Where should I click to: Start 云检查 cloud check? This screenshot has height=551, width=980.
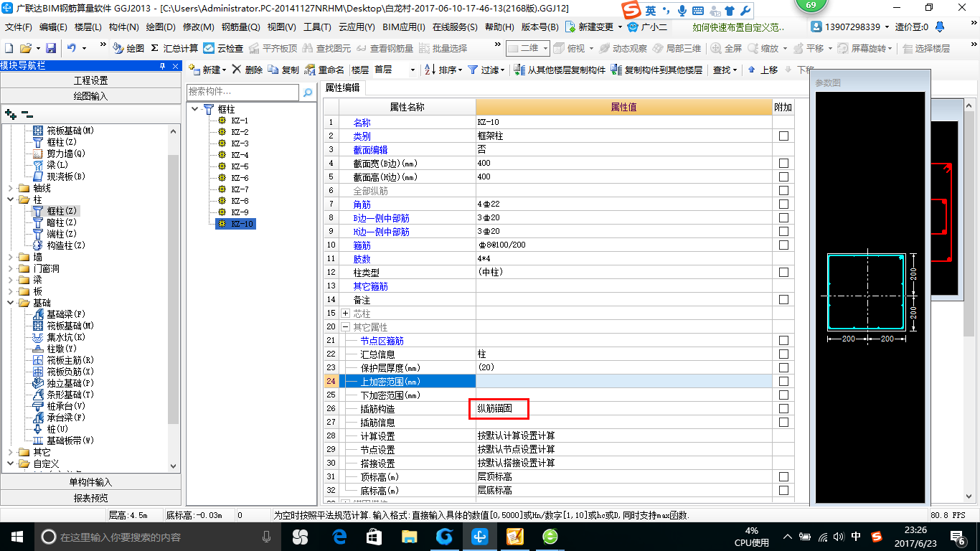[x=223, y=48]
